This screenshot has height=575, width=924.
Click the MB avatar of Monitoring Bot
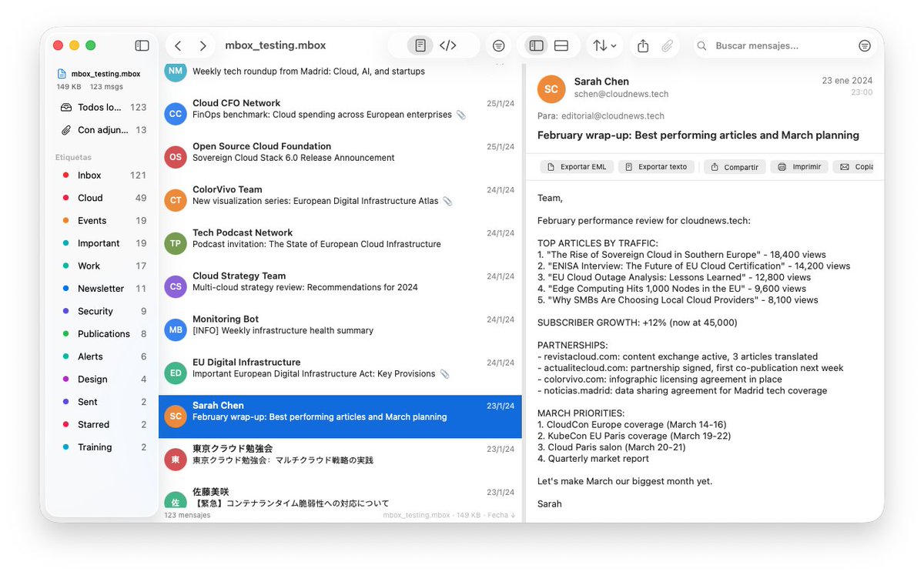tap(176, 329)
